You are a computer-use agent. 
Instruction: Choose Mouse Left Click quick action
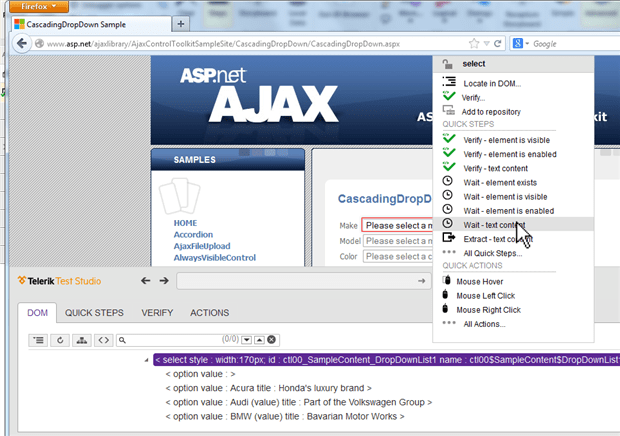coord(486,296)
